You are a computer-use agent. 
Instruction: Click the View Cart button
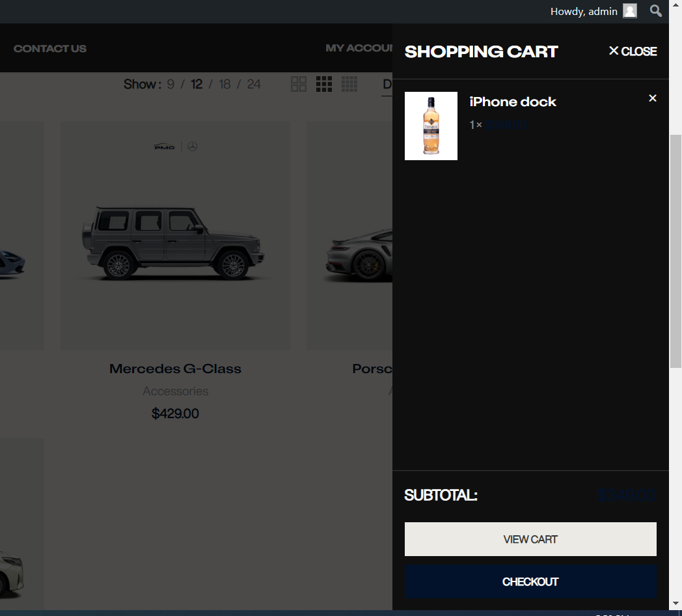click(x=530, y=539)
